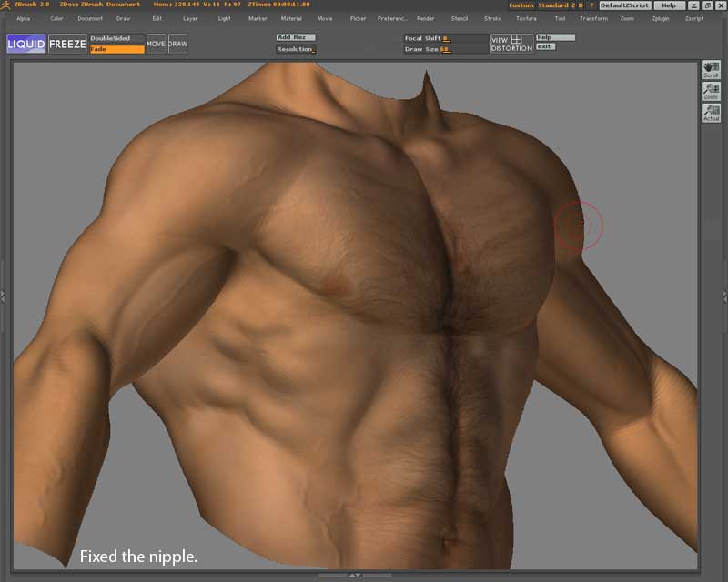
Task: Click the Draw Size slider
Action: 446,49
